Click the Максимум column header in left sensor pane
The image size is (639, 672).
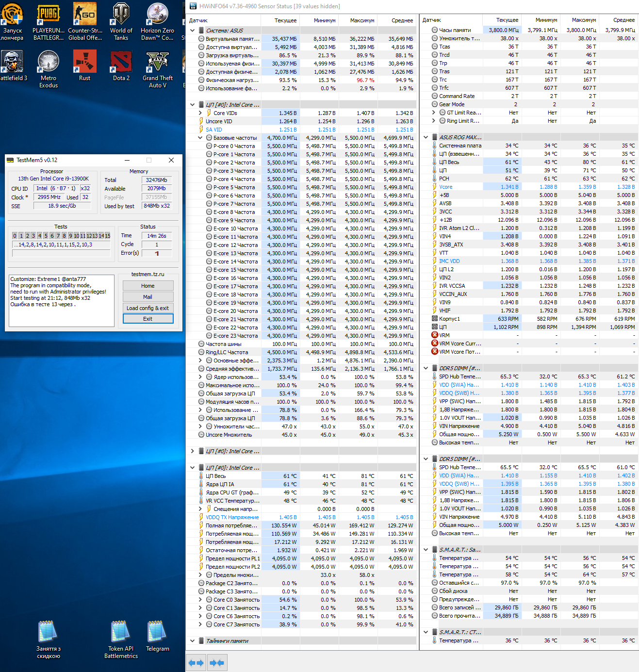(x=358, y=20)
